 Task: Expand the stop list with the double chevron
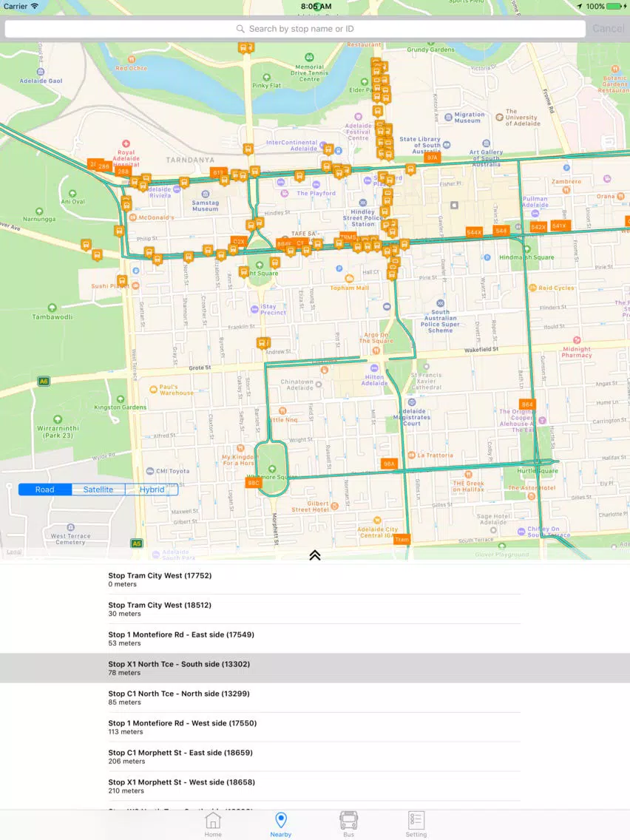tap(315, 555)
